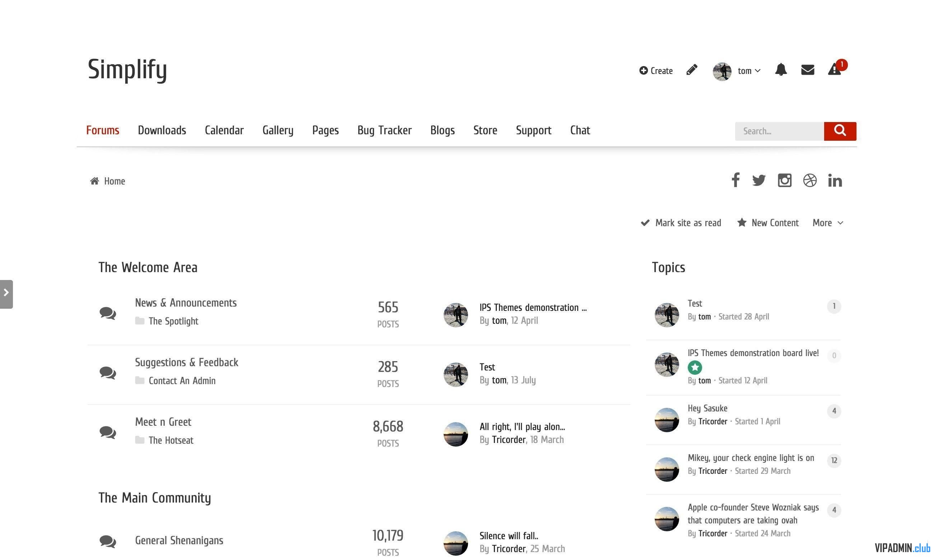Open the Facebook social icon

click(735, 180)
